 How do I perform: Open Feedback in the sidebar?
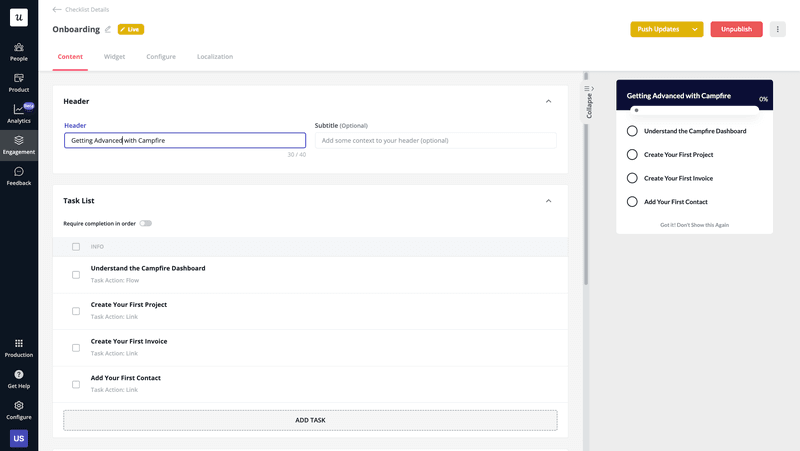point(19,177)
